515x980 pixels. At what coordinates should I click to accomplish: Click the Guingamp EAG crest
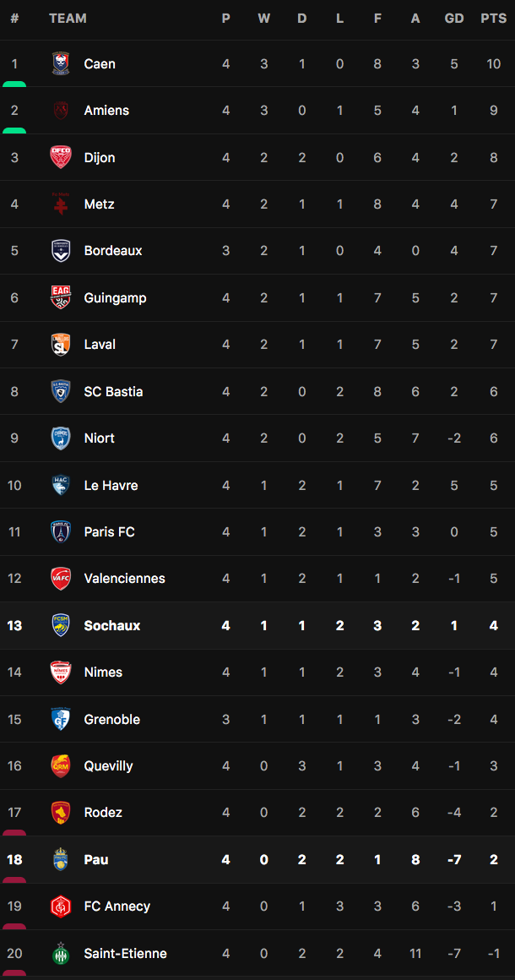coord(61,297)
